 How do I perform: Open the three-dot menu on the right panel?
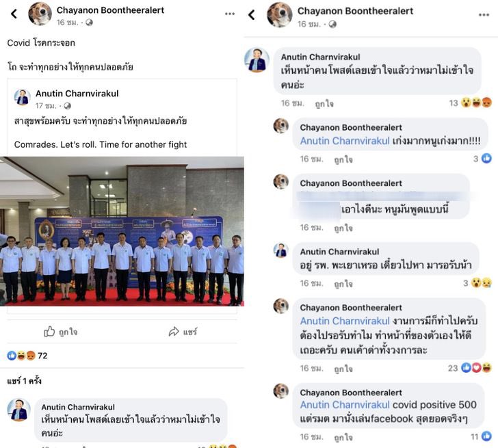pos(484,14)
